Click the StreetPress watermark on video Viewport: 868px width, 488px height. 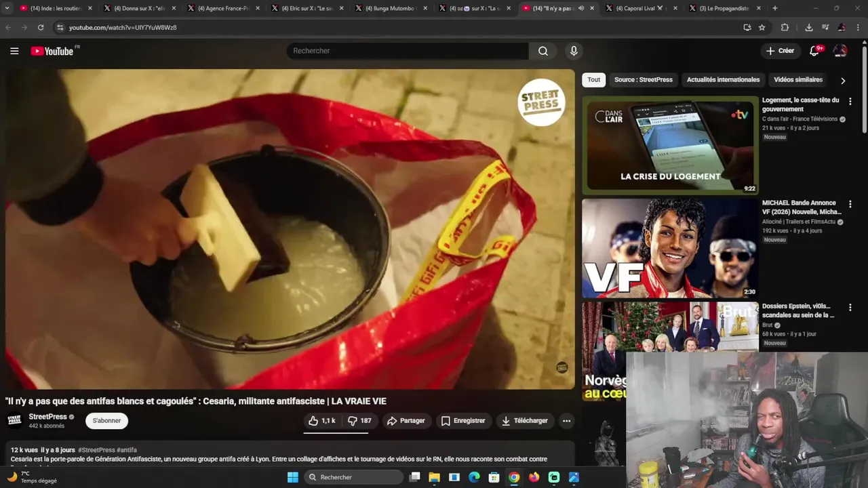tap(561, 367)
